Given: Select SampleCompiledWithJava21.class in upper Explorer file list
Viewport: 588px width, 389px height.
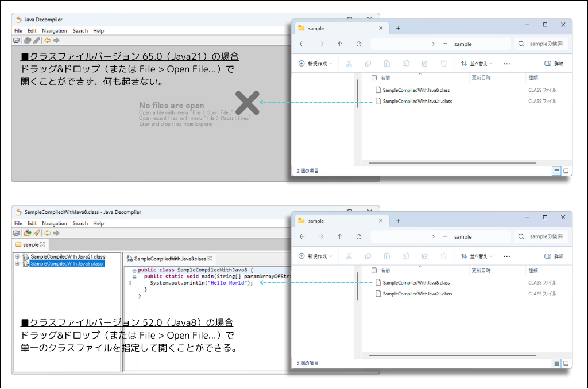Looking at the screenshot, I should pos(417,102).
